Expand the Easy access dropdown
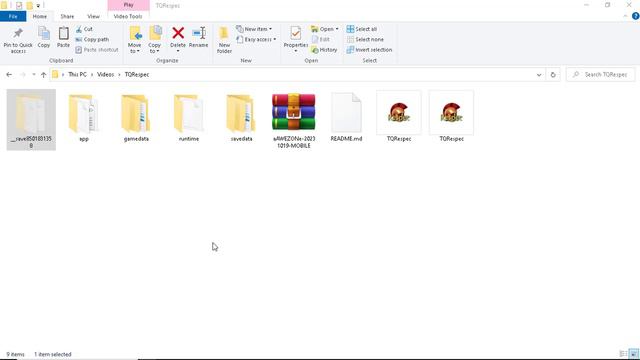640x360 pixels. (x=256, y=40)
